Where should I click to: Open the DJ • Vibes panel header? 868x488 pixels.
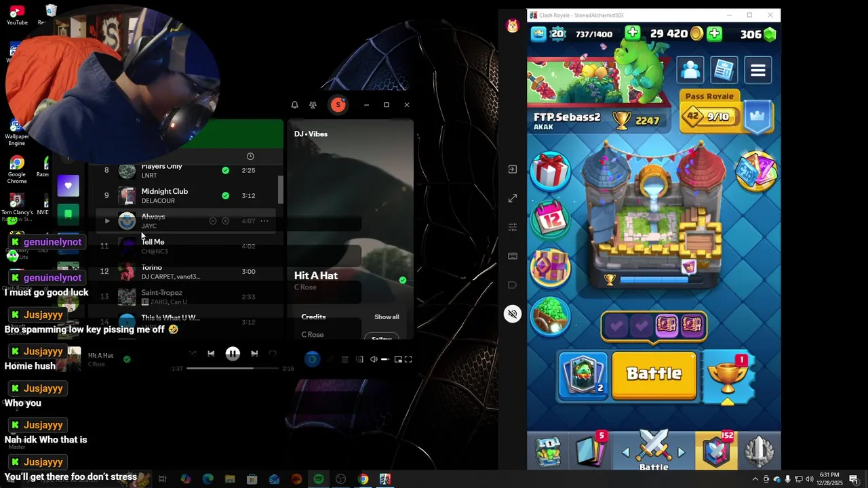[x=311, y=134]
